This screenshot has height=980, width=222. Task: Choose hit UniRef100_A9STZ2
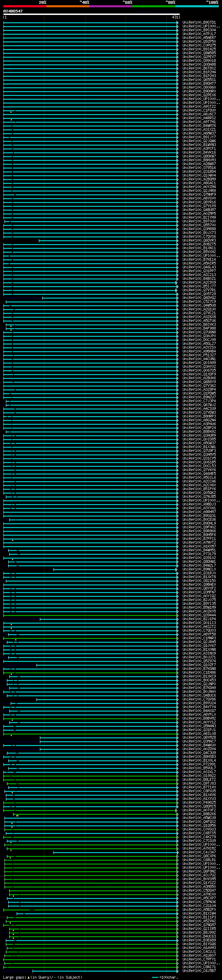coord(199,106)
